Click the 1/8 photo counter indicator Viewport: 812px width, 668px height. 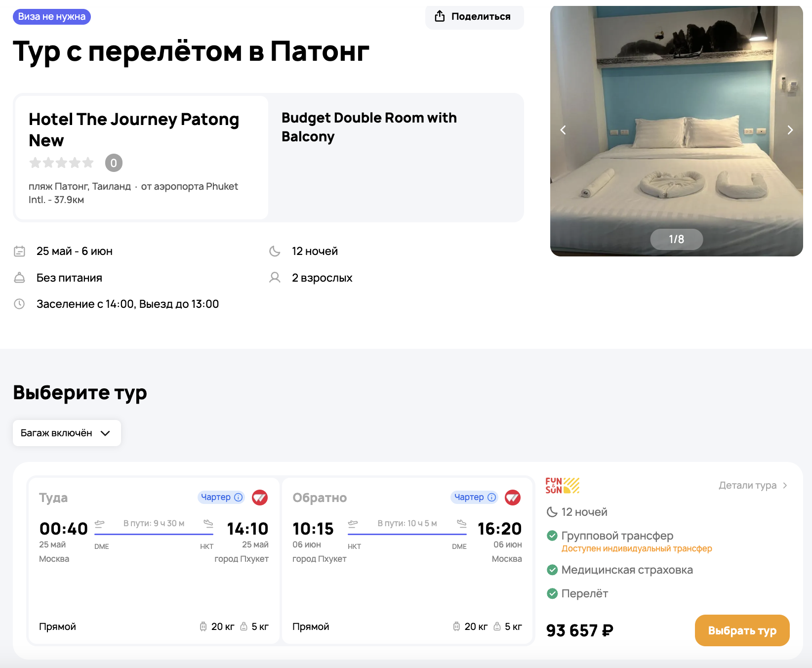pos(676,239)
